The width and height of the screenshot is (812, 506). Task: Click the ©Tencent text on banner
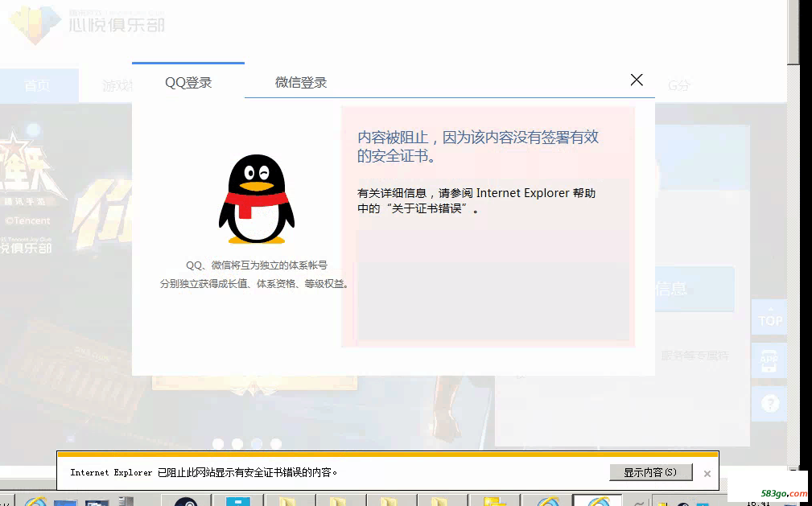(x=28, y=220)
